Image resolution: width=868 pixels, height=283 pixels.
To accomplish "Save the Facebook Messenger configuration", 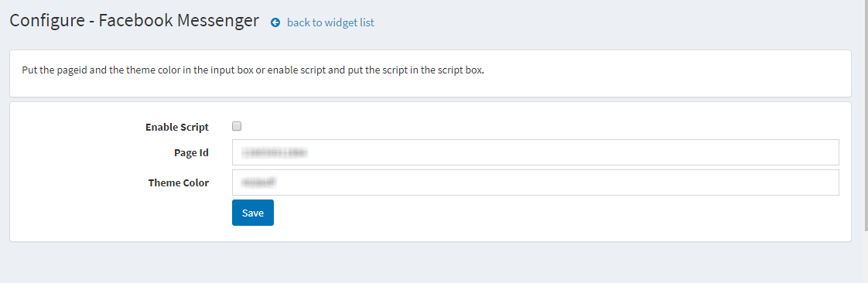I will 252,213.
